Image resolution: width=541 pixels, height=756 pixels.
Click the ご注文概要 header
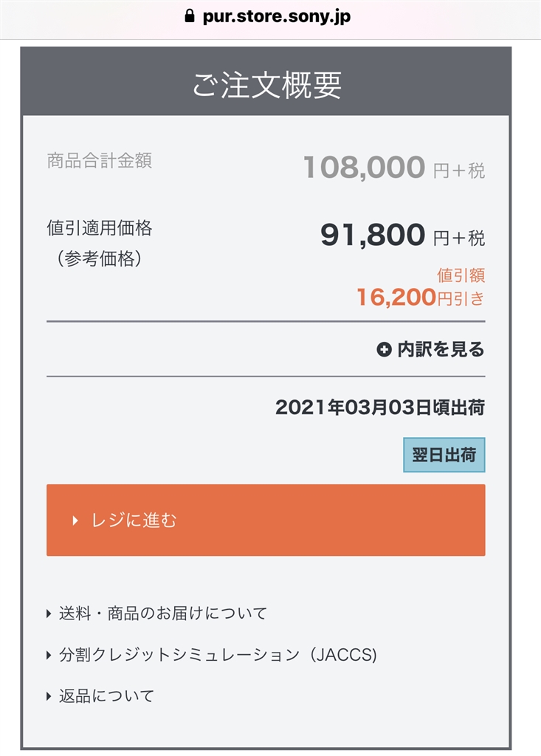[x=266, y=85]
